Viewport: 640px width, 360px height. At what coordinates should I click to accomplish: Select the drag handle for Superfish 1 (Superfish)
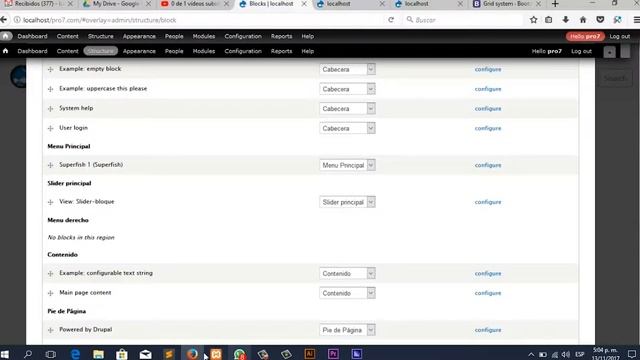tap(51, 165)
